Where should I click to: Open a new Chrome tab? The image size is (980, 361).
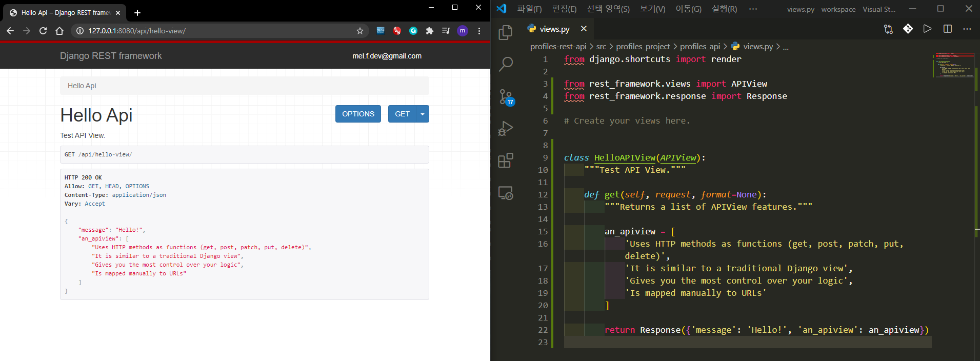tap(137, 13)
